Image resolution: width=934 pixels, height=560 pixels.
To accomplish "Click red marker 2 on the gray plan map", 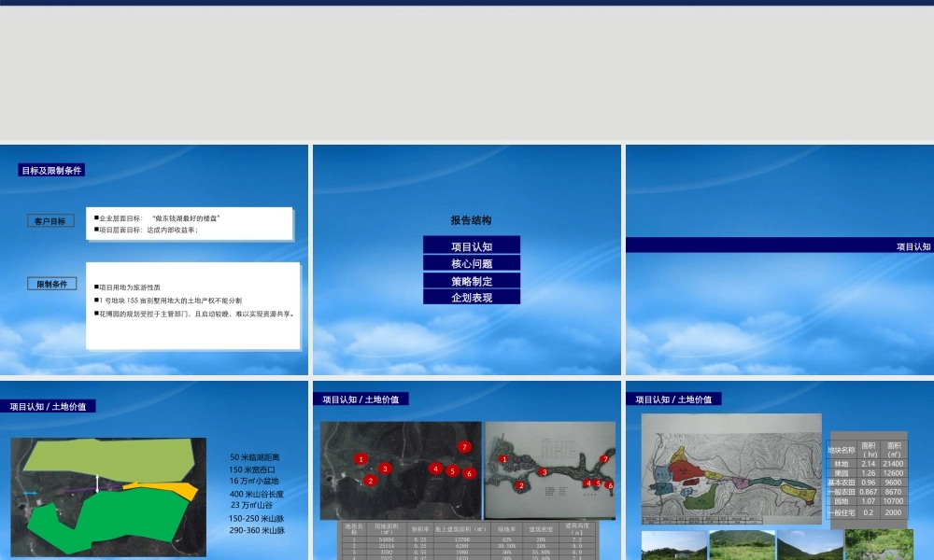I will (520, 485).
